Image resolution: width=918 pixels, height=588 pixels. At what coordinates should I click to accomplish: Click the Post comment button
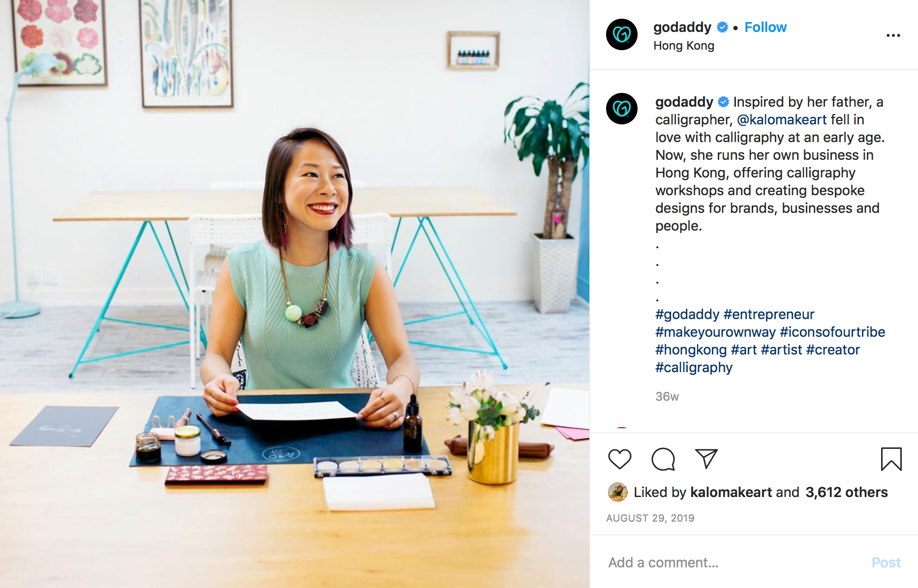[x=886, y=562]
